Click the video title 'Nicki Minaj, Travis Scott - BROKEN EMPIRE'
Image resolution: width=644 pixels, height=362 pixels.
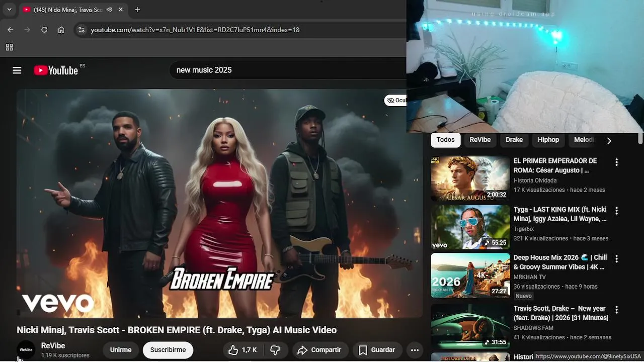(177, 330)
